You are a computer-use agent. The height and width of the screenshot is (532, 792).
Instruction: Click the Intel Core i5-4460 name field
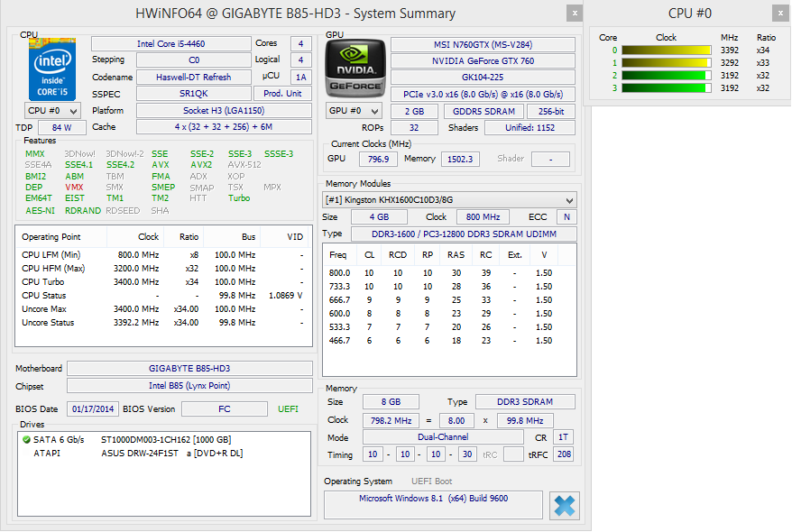(x=170, y=44)
